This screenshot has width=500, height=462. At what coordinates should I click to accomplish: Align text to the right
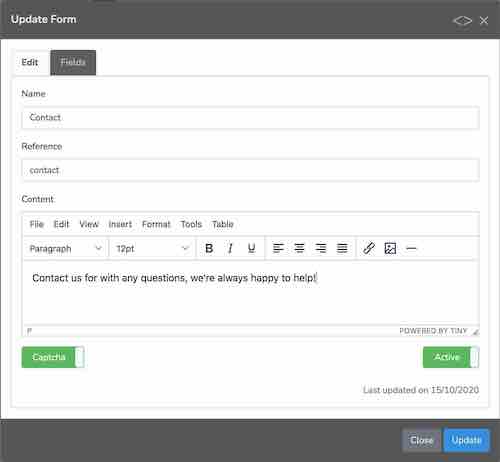click(321, 248)
